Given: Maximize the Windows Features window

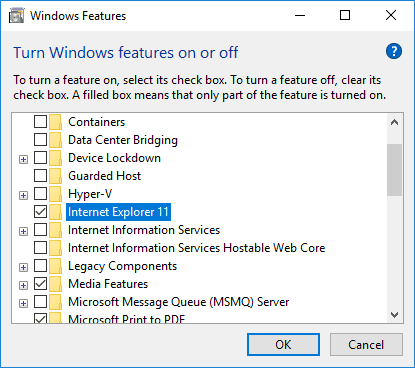Looking at the screenshot, I should 345,15.
